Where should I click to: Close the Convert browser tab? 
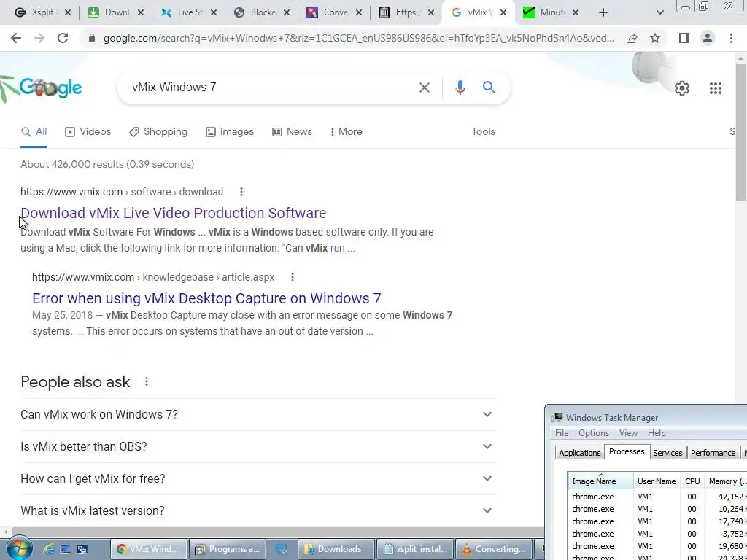pos(359,13)
